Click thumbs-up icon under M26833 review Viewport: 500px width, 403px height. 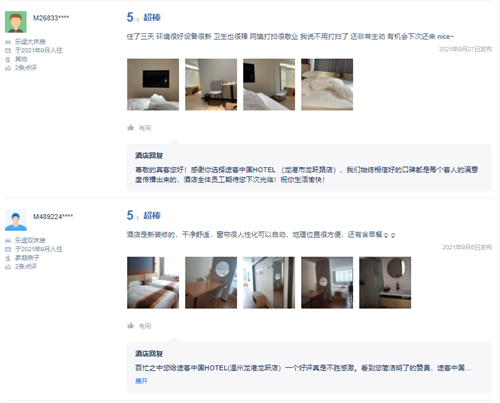[x=130, y=128]
